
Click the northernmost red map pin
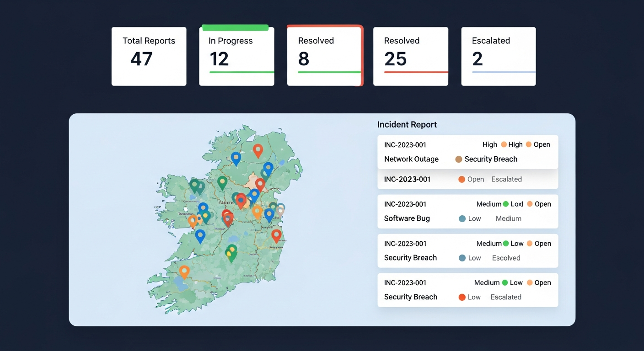point(258,150)
